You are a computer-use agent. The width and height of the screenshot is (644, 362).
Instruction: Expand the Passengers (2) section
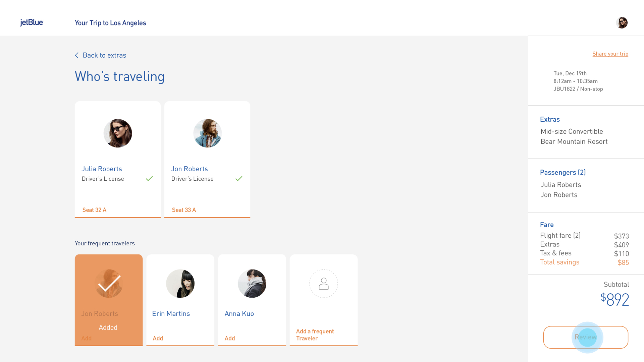(x=563, y=172)
